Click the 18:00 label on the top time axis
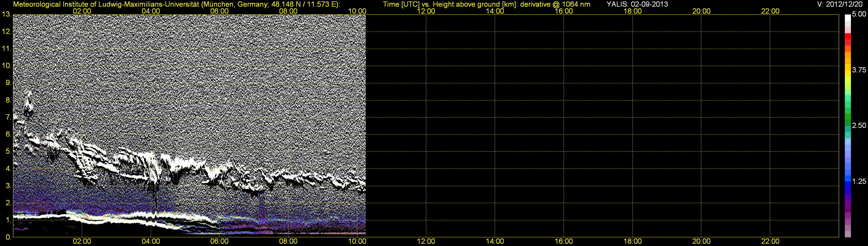868x246 pixels. click(632, 11)
